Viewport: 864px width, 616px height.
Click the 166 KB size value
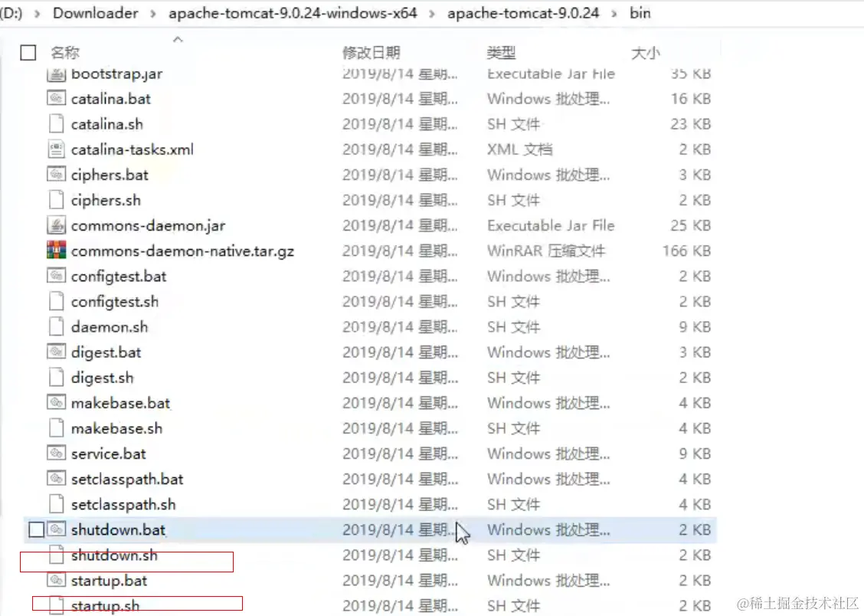coord(686,251)
